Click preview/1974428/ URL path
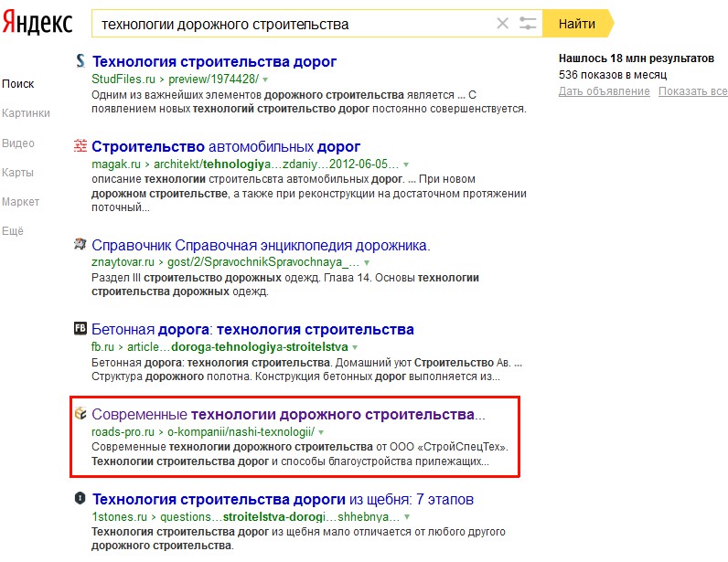Image resolution: width=728 pixels, height=562 pixels. [x=214, y=80]
